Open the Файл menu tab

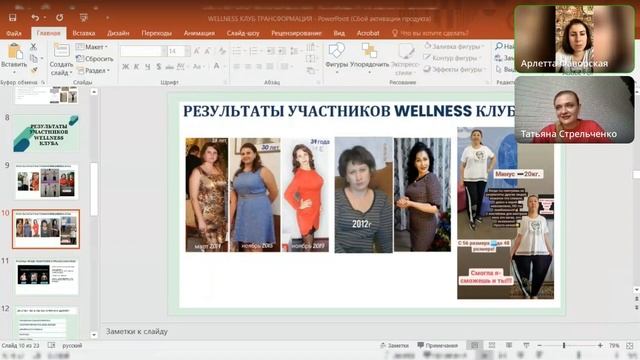coord(14,33)
